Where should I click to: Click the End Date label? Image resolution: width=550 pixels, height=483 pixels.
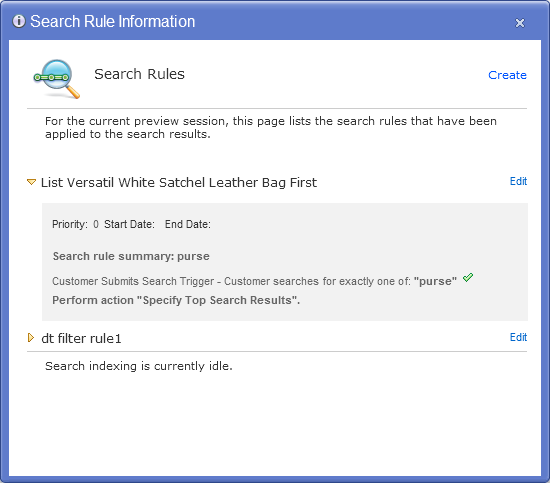(188, 224)
